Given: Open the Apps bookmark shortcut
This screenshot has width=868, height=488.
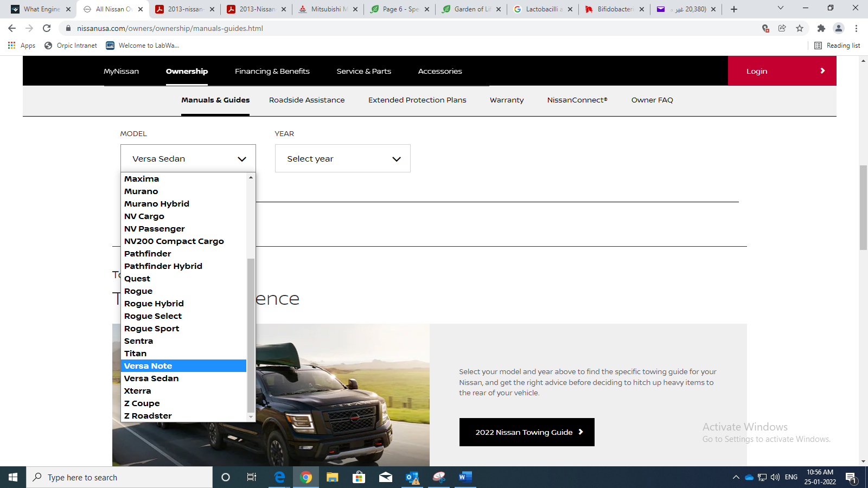Looking at the screenshot, I should pos(22,46).
